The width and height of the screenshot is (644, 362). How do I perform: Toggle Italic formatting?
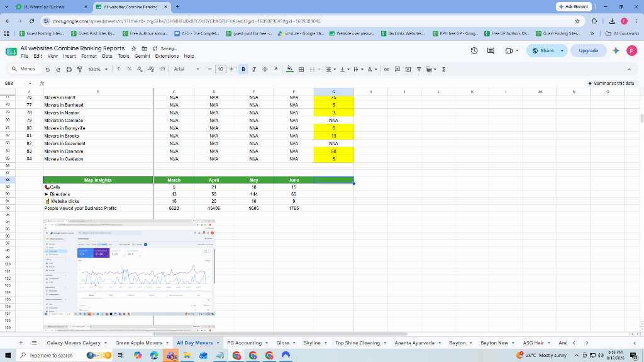click(254, 69)
